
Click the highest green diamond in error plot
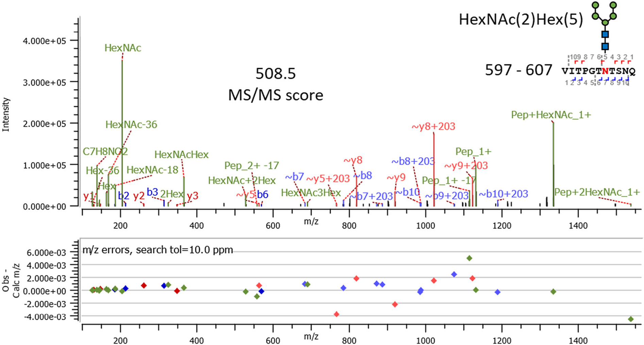(x=469, y=258)
